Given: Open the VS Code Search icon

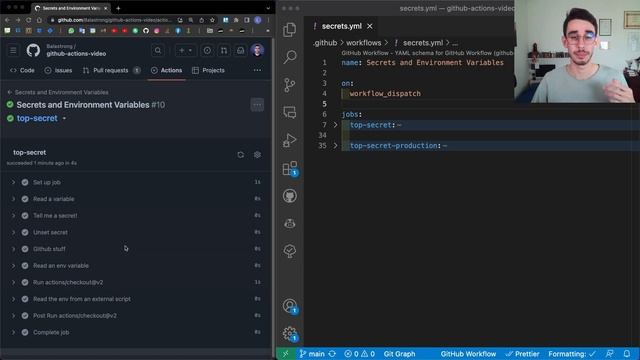Looking at the screenshot, I should point(290,57).
